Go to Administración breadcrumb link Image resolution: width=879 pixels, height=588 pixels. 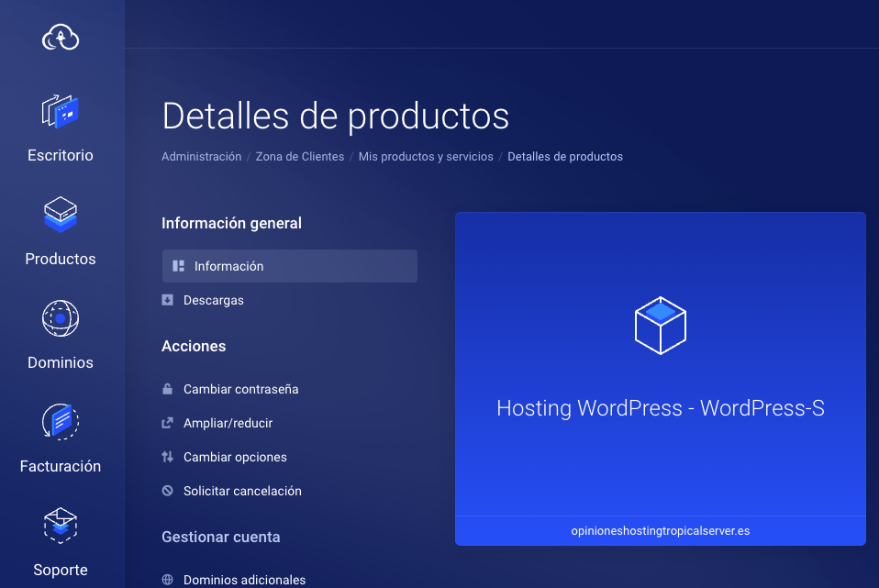pos(201,157)
